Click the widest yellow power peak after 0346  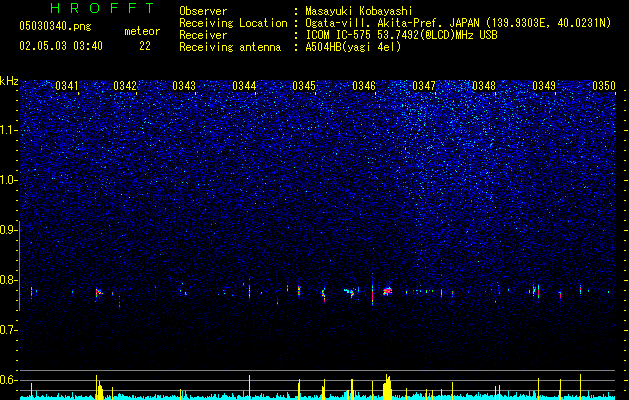click(387, 387)
